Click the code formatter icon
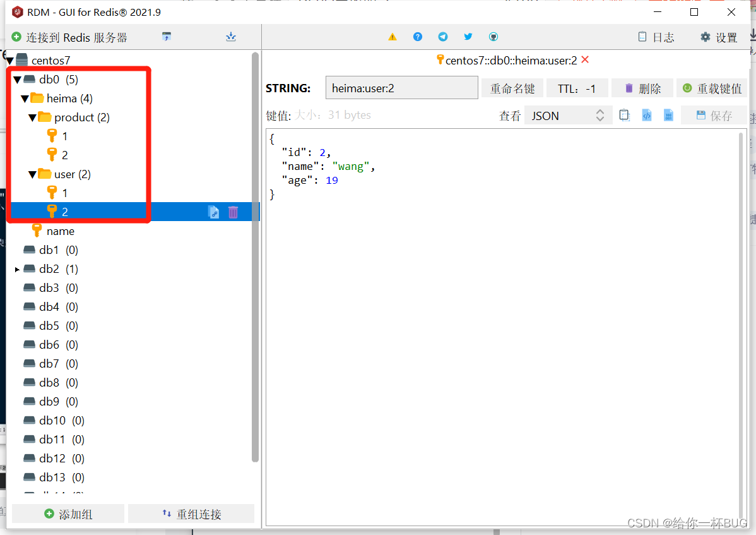Screen dimensions: 756x535 [x=647, y=116]
